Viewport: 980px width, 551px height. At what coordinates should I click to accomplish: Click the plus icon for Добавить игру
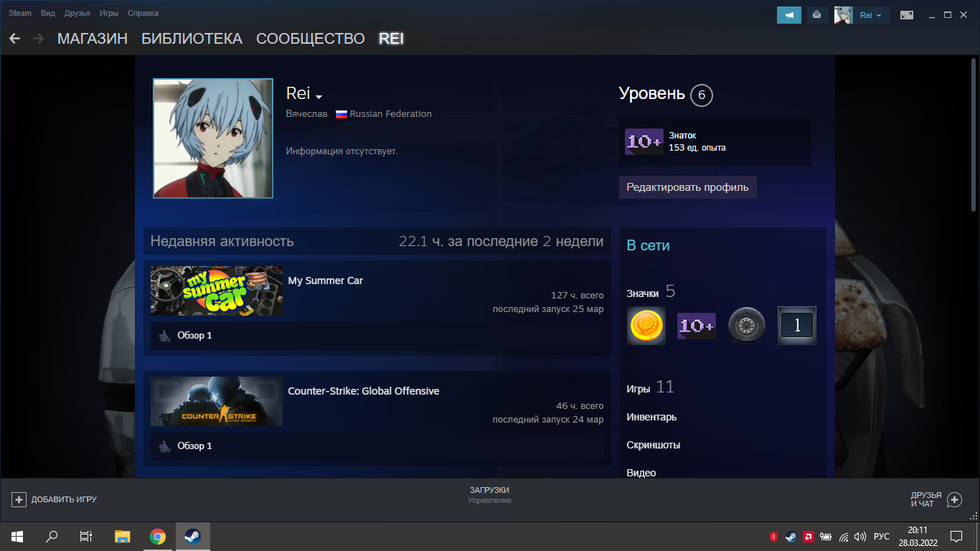click(x=19, y=499)
